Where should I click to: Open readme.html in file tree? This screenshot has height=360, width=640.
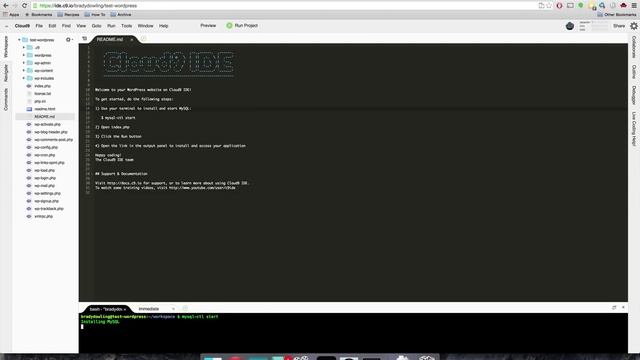45,109
